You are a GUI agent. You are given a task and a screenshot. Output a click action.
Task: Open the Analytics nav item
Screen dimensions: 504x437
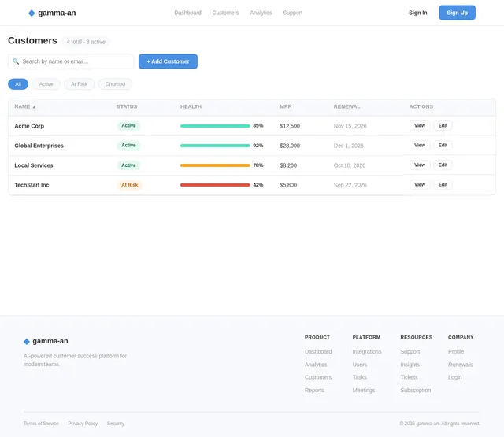(x=261, y=13)
